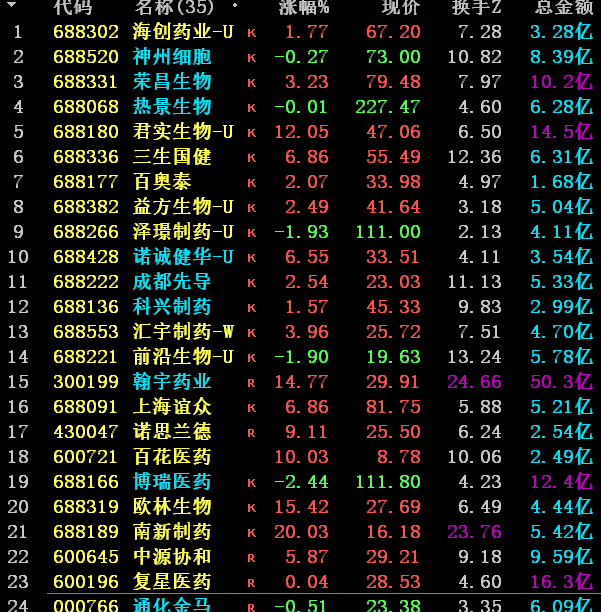Select stock name 三生国健
The height and width of the screenshot is (612, 601).
click(x=172, y=157)
